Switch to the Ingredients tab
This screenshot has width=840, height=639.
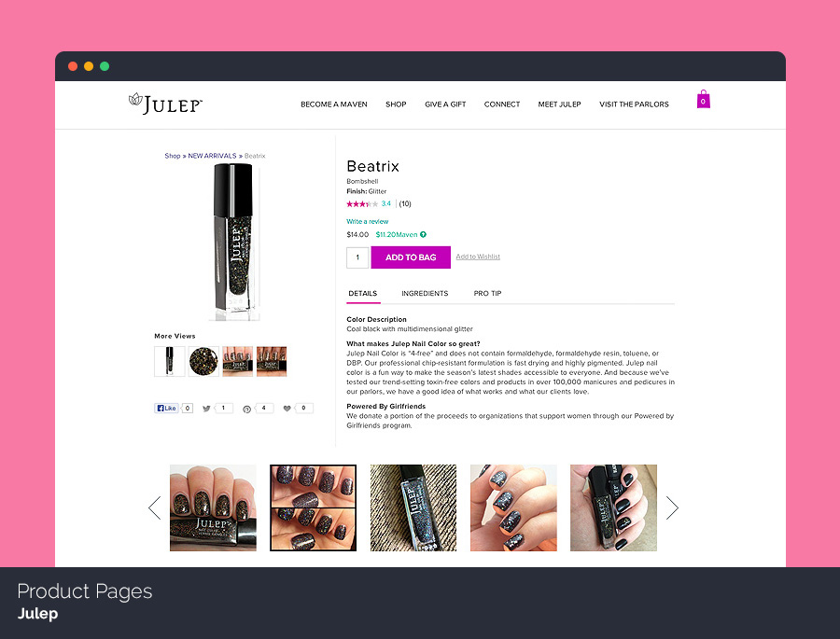click(425, 294)
